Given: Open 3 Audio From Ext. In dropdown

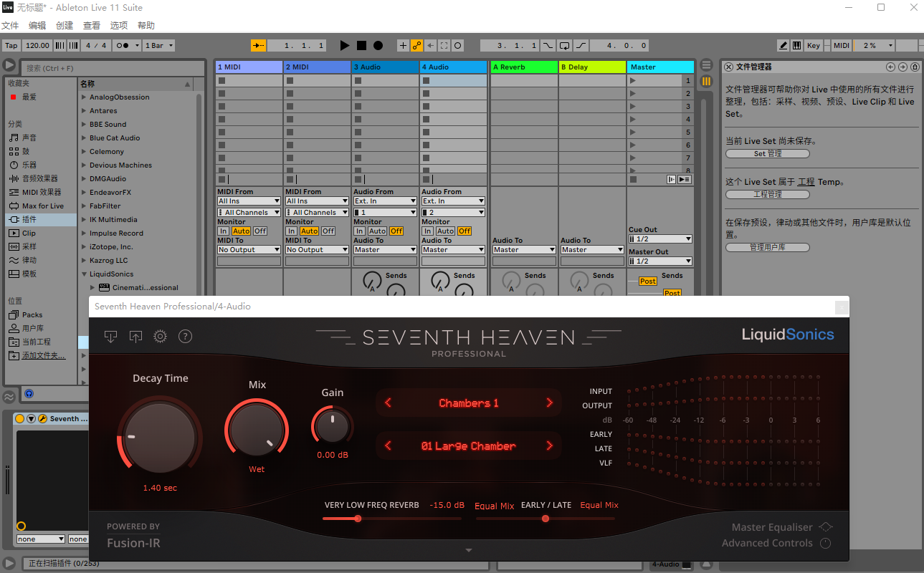Looking at the screenshot, I should [x=385, y=201].
